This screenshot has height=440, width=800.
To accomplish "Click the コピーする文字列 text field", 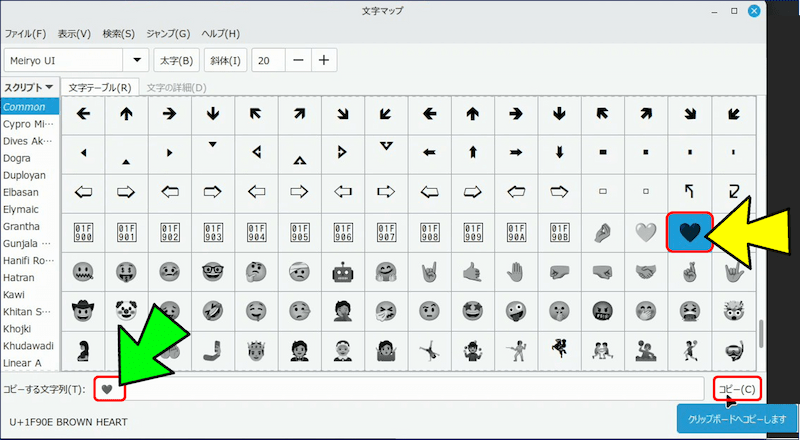I will (400, 388).
